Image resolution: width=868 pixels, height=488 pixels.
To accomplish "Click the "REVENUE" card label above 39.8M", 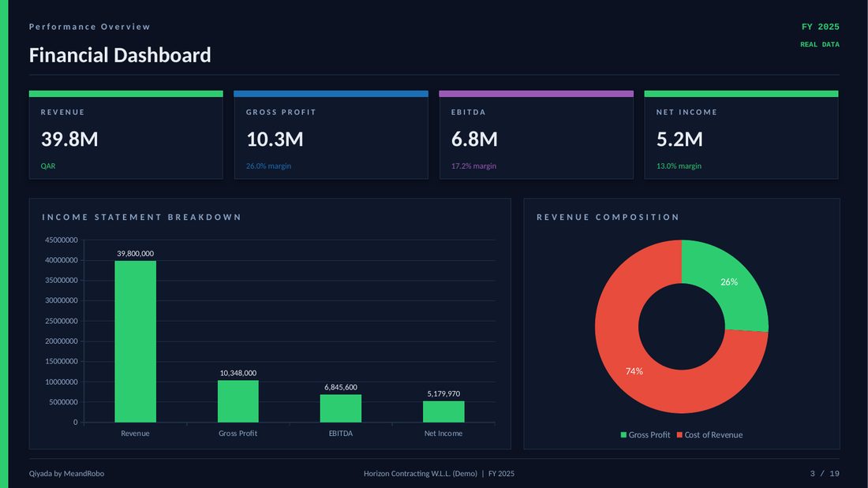I will tap(62, 112).
